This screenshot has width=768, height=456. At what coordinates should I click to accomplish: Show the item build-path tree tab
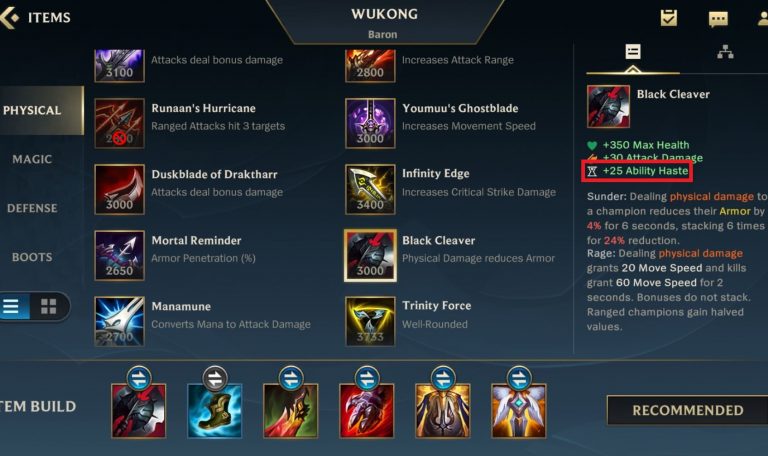(725, 52)
